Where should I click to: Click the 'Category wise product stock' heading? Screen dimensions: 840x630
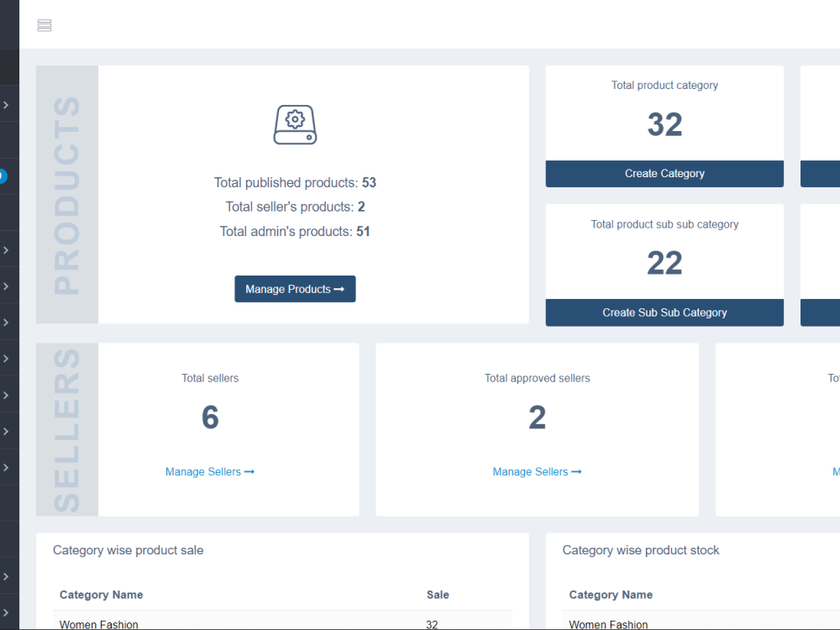(641, 550)
